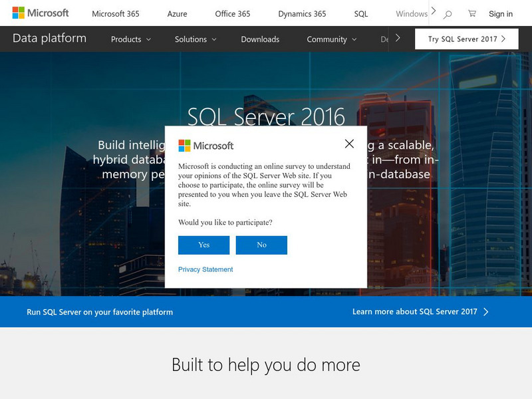Open the Community dropdown

[331, 39]
